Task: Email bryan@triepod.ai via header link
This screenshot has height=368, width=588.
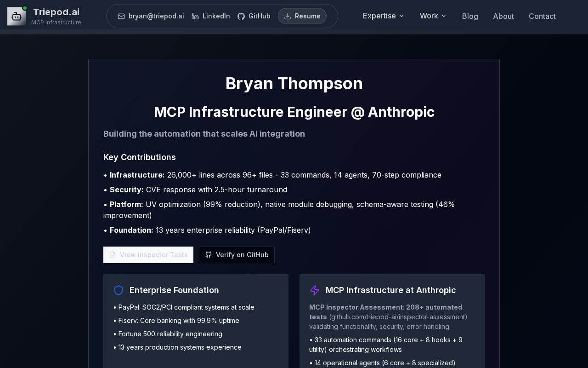Action: coord(151,16)
